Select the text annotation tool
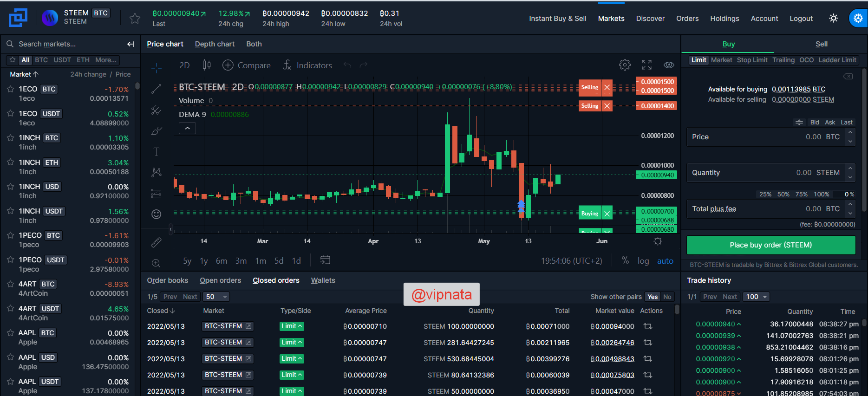The width and height of the screenshot is (868, 396). [x=157, y=152]
